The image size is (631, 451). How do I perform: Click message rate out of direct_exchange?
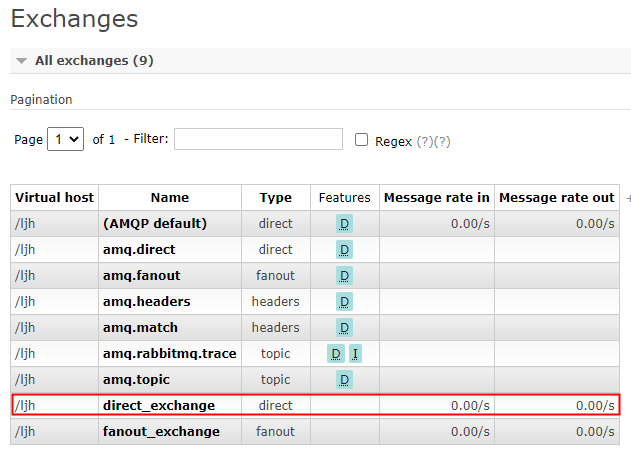point(595,406)
